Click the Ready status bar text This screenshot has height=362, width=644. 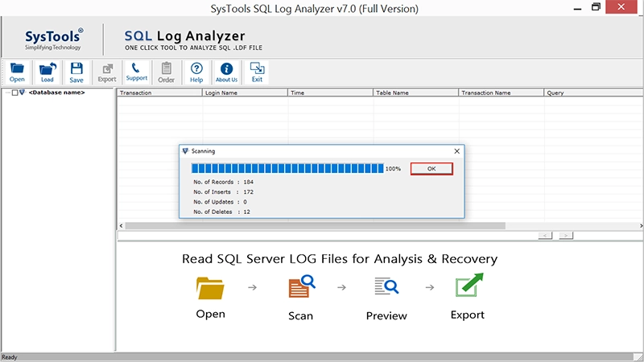10,357
